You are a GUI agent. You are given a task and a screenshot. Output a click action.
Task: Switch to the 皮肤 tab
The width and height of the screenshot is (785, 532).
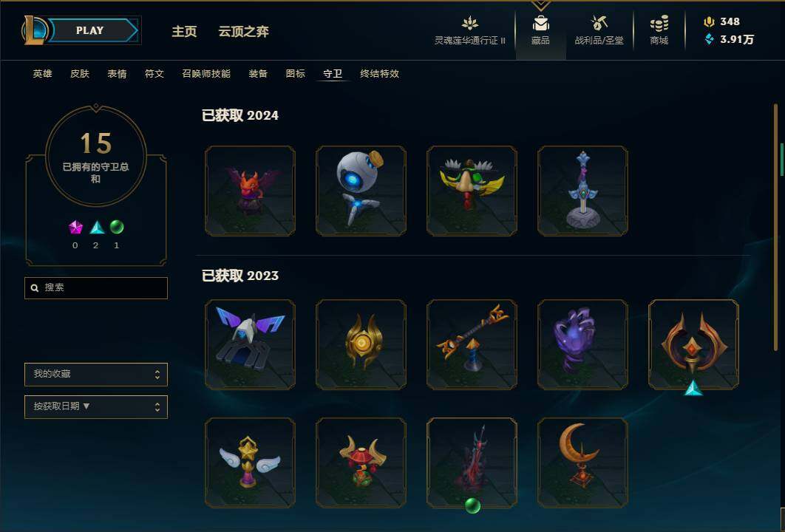tap(80, 74)
